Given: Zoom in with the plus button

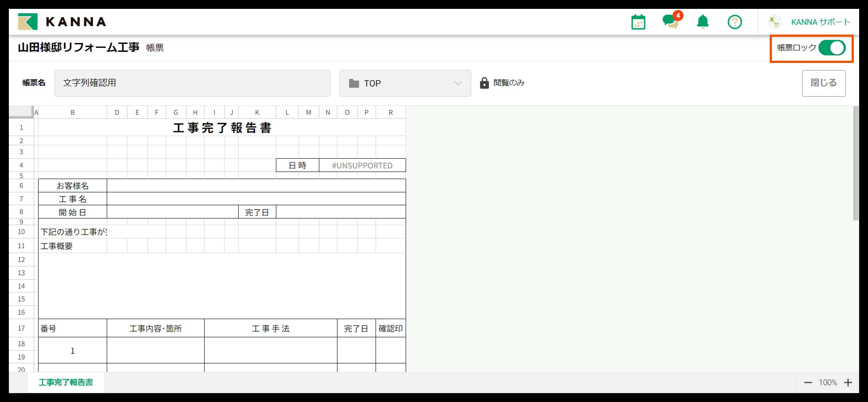Looking at the screenshot, I should pyautogui.click(x=848, y=382).
